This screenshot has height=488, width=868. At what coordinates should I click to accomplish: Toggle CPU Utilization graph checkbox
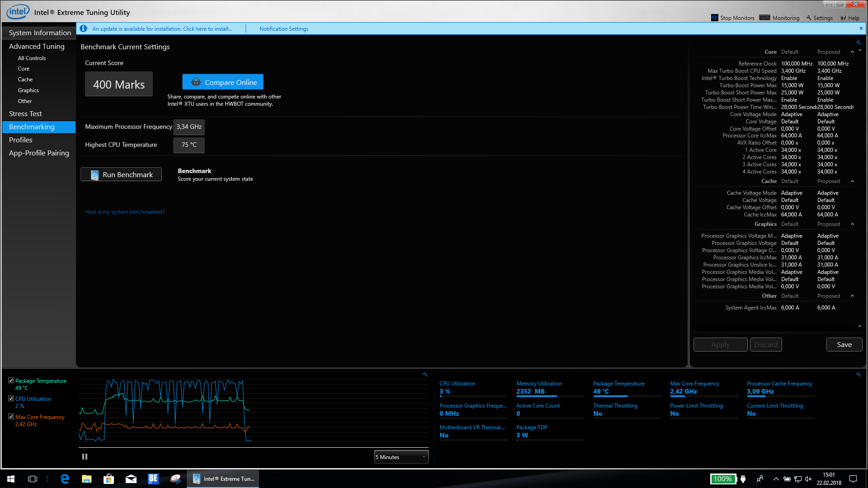click(11, 399)
